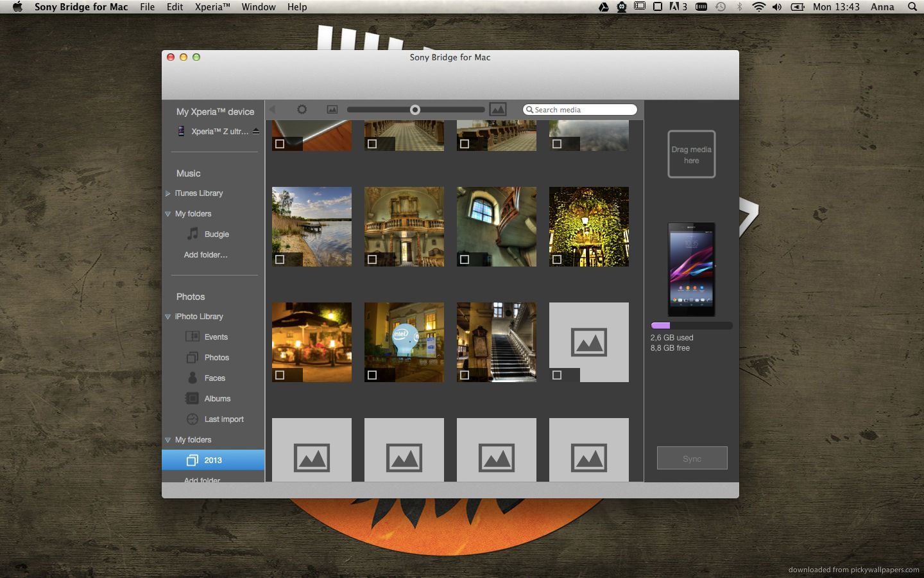Open the Events icon under iPhoto Library

pyautogui.click(x=192, y=337)
